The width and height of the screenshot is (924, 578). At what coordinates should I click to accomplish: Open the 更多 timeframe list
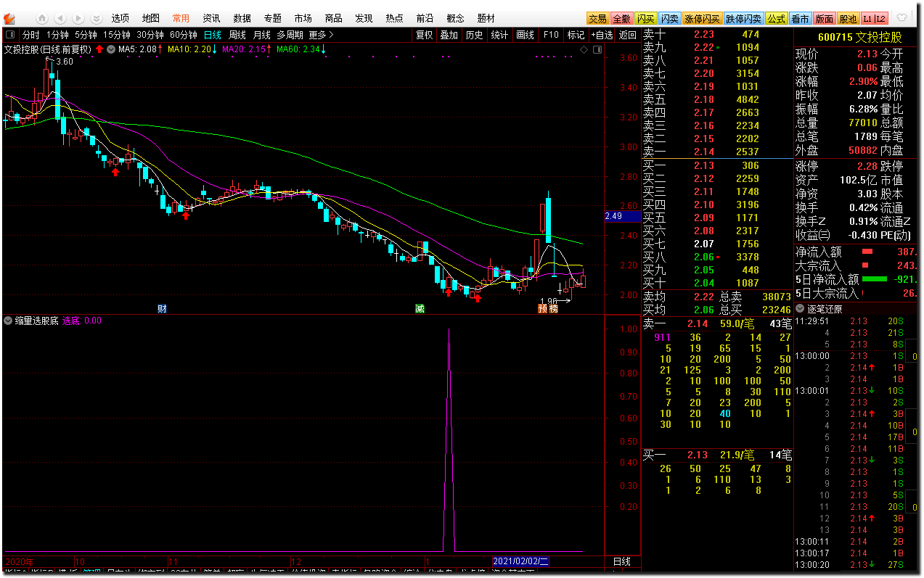click(x=321, y=34)
